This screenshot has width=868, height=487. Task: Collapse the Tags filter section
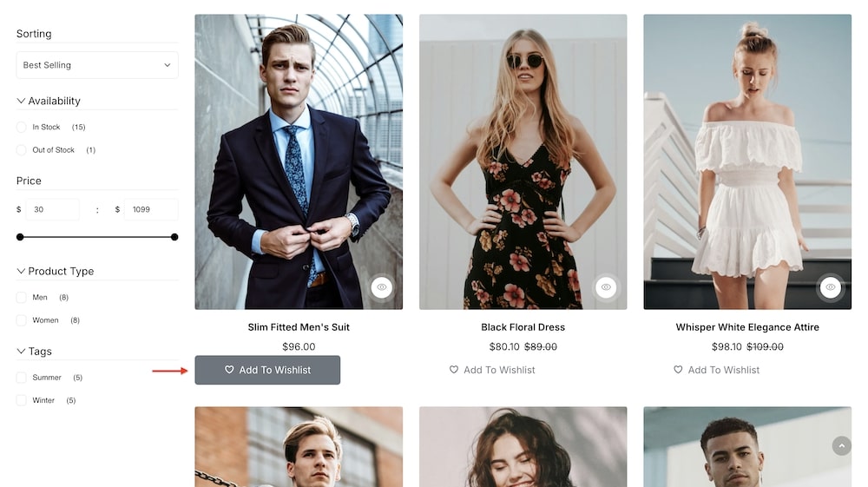pyautogui.click(x=22, y=352)
